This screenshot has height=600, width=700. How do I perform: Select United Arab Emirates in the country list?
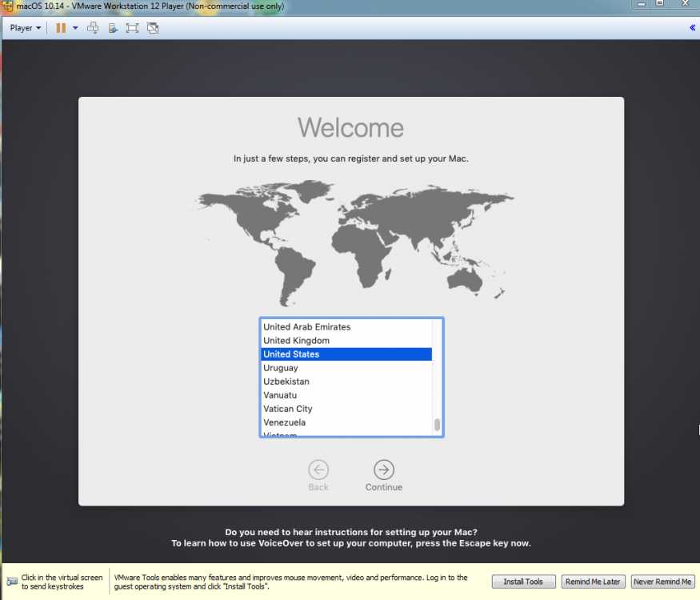[x=346, y=326]
